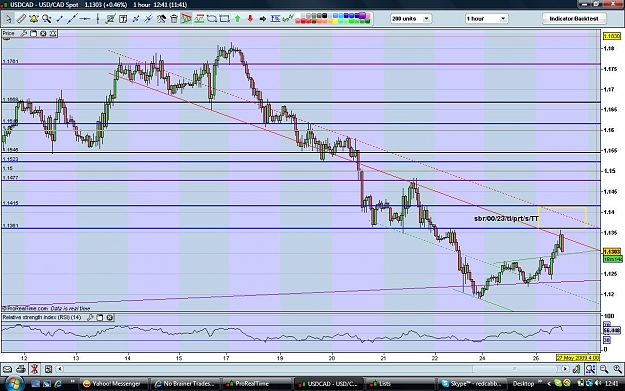The width and height of the screenshot is (625, 391).
Task: Pick the purple color swatch in palette
Action: coord(362,16)
